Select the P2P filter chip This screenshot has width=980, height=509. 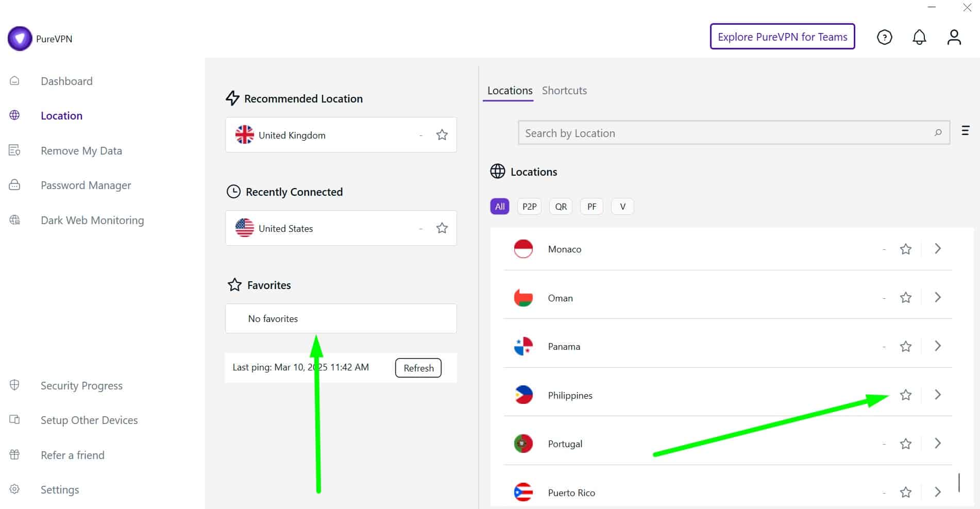[529, 207]
